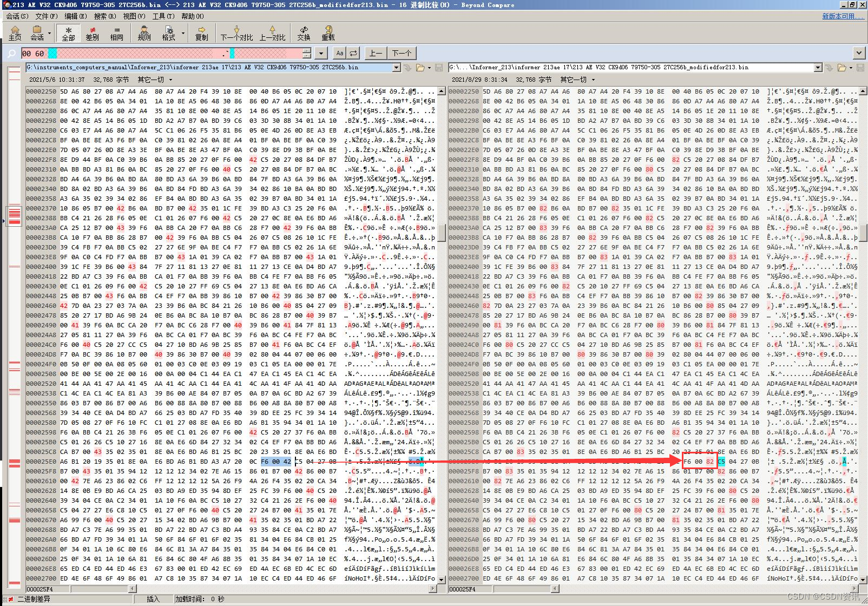
Task: Click the search field spinner arrows
Action: (x=307, y=53)
